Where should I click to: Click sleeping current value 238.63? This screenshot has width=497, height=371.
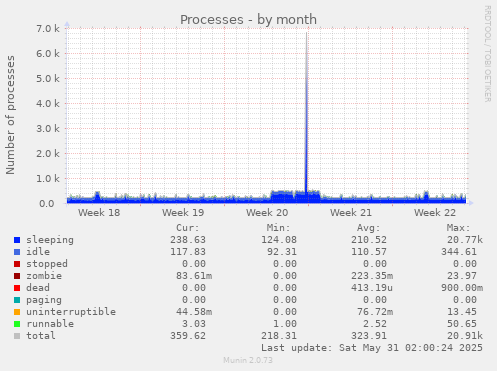[x=188, y=240]
